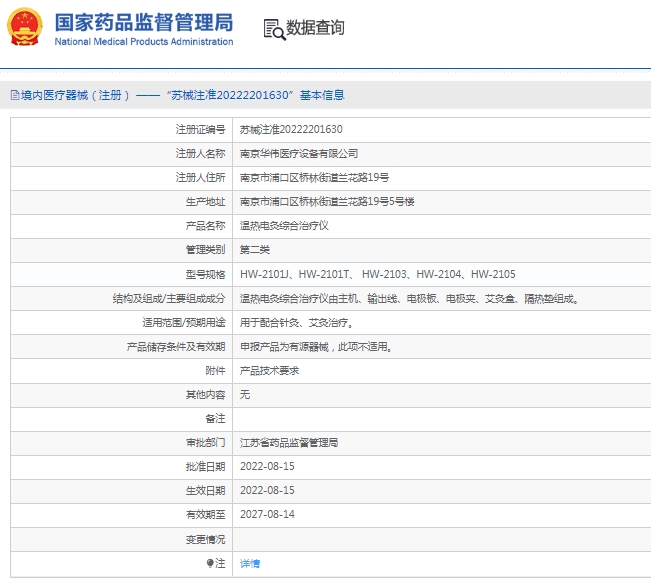Click the 变更情况 label

(206, 539)
